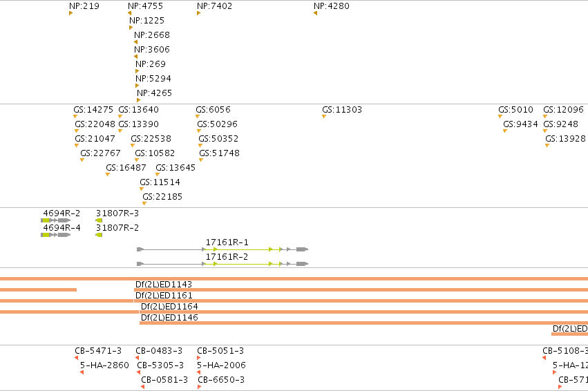Image resolution: width=588 pixels, height=391 pixels.
Task: Select the NP:269 arrow marker
Action: tap(137, 71)
